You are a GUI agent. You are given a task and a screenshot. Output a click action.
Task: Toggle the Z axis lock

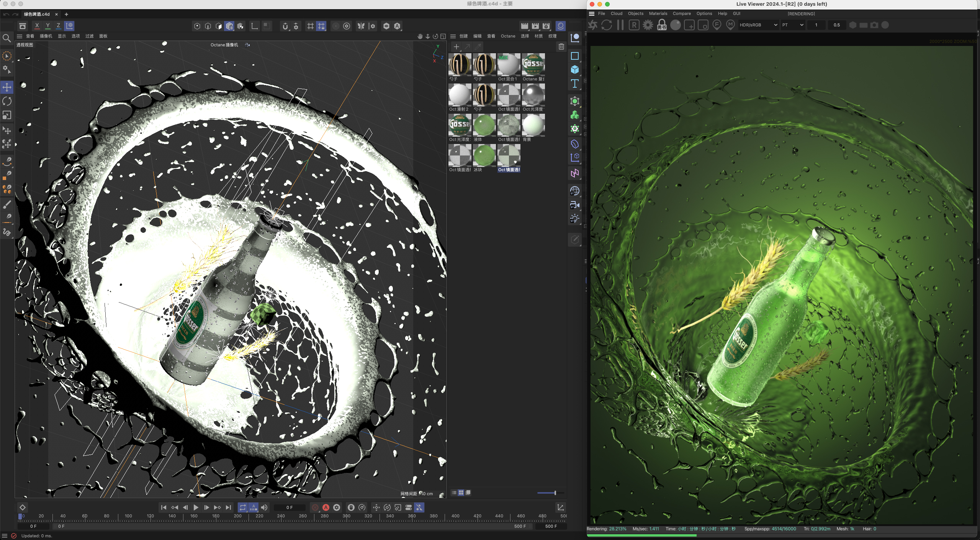tap(58, 26)
